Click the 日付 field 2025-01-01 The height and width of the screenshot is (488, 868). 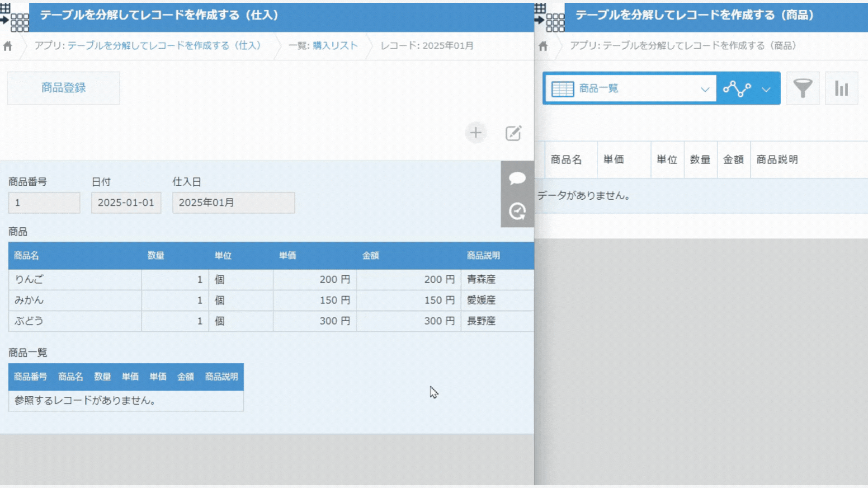tap(126, 203)
